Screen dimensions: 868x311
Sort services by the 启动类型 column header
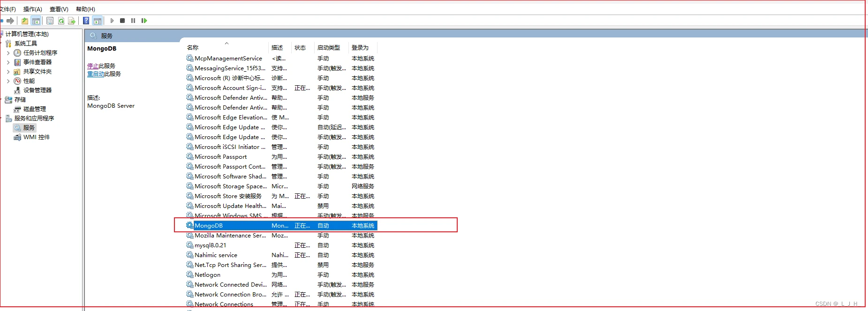pyautogui.click(x=328, y=48)
